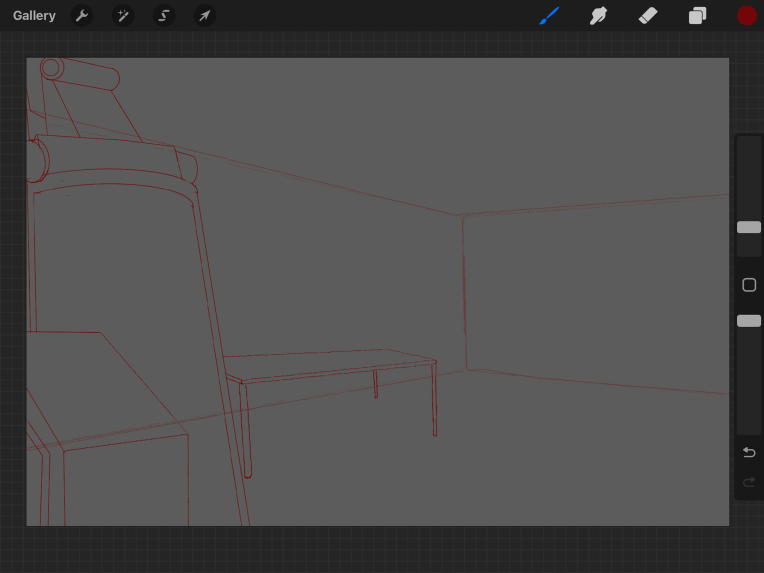The image size is (764, 573).
Task: Open the Adjustments magic wand menu
Action: point(123,16)
